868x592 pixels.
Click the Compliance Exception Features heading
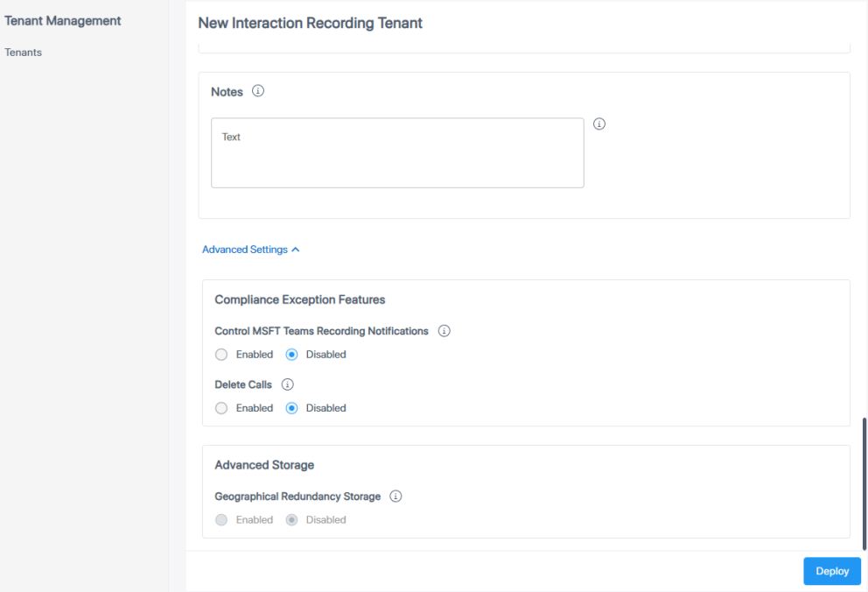(300, 300)
